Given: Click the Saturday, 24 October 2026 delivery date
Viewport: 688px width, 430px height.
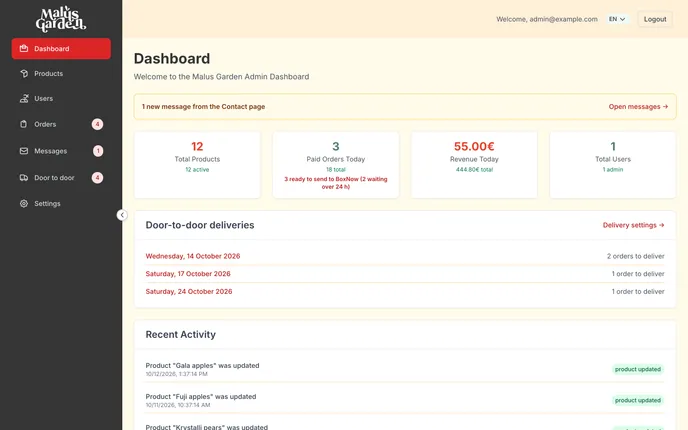Looking at the screenshot, I should (x=189, y=291).
